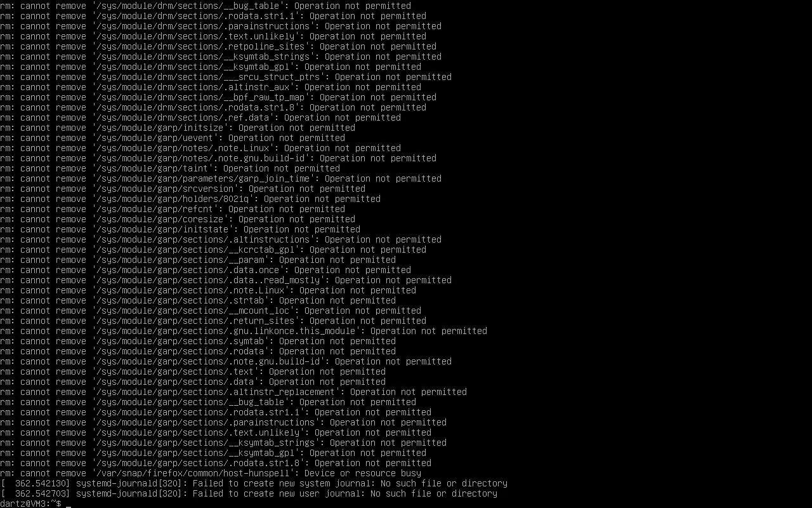The width and height of the screenshot is (812, 508).
Task: Click the garp .altinstr_replacement line
Action: click(x=233, y=392)
